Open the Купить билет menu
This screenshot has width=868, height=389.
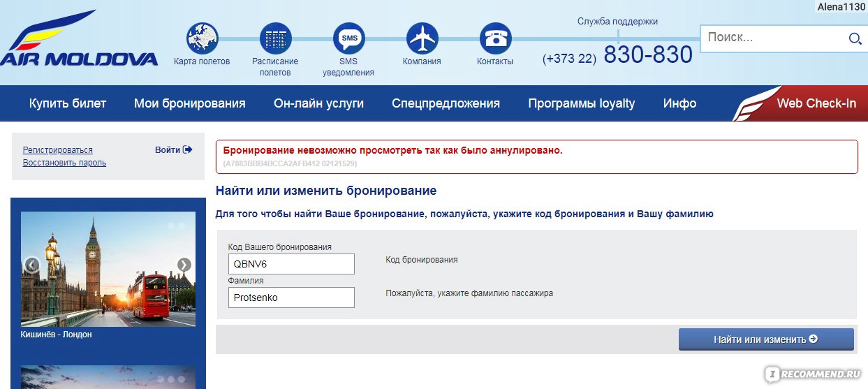coord(68,103)
